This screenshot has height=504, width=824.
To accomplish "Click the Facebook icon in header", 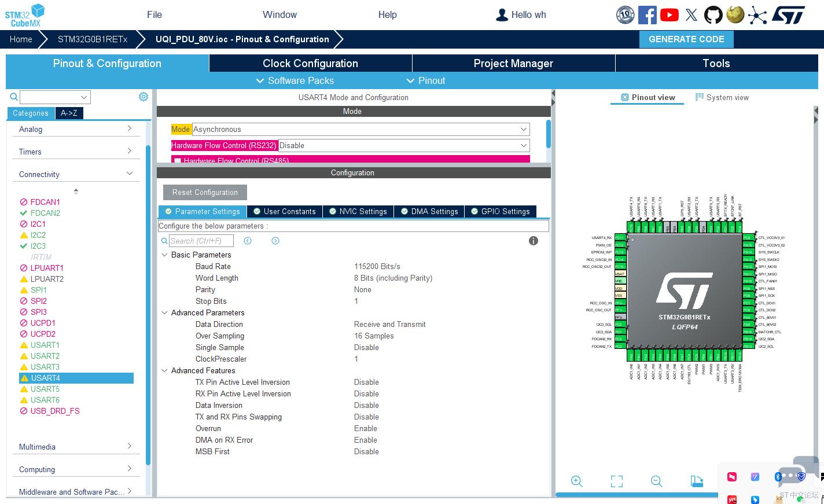I will [x=647, y=15].
